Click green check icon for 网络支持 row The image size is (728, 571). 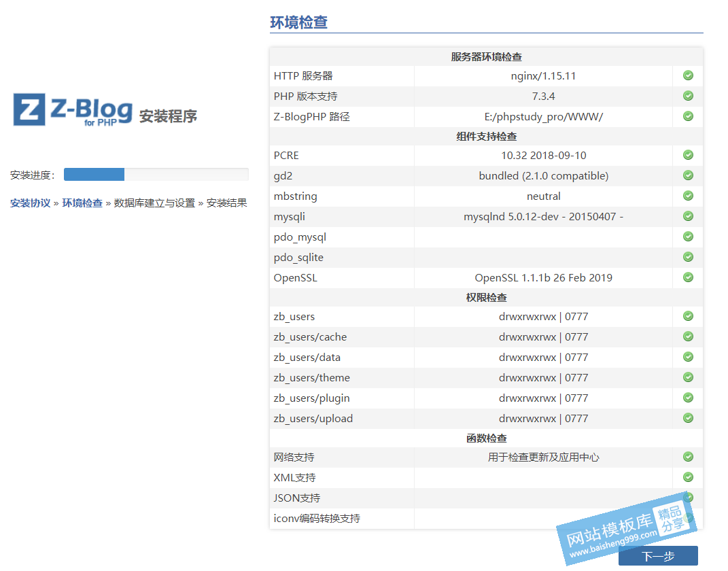[688, 457]
